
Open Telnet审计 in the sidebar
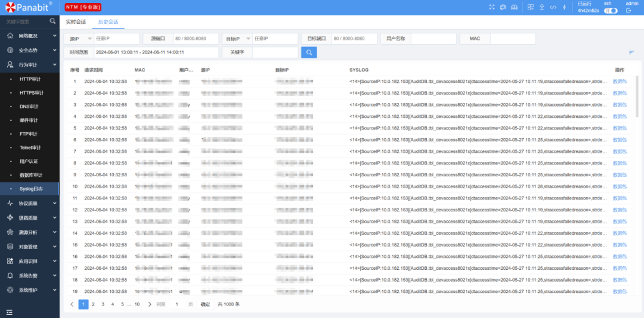(x=30, y=147)
